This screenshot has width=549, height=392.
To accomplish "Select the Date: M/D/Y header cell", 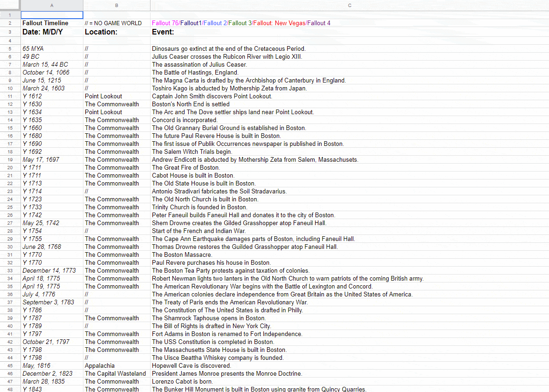I will [x=51, y=32].
